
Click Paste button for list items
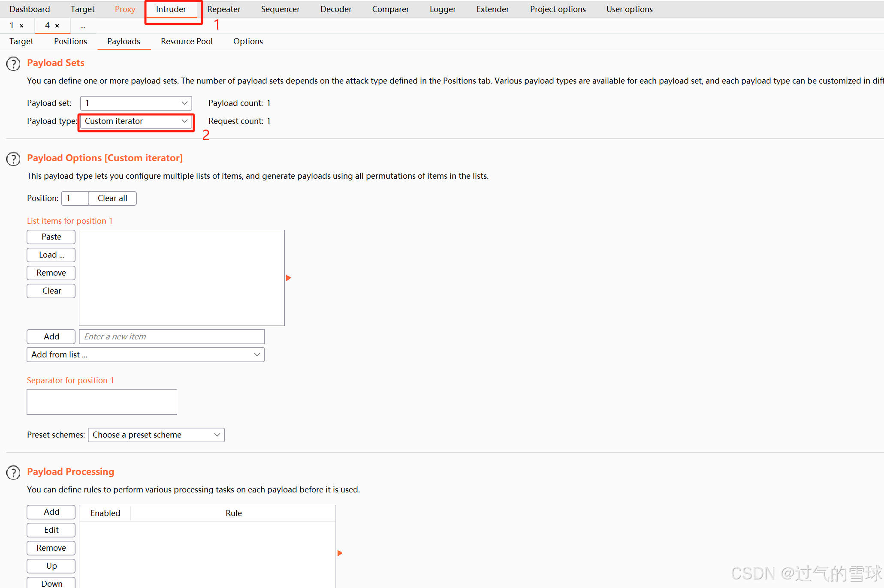[51, 237]
